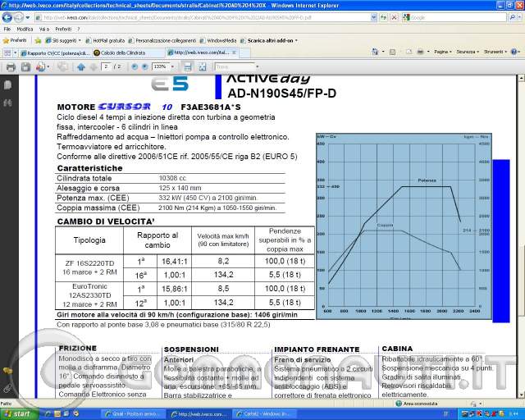Open the HotMail gratuita favorites link
The width and height of the screenshot is (525, 420).
point(105,40)
